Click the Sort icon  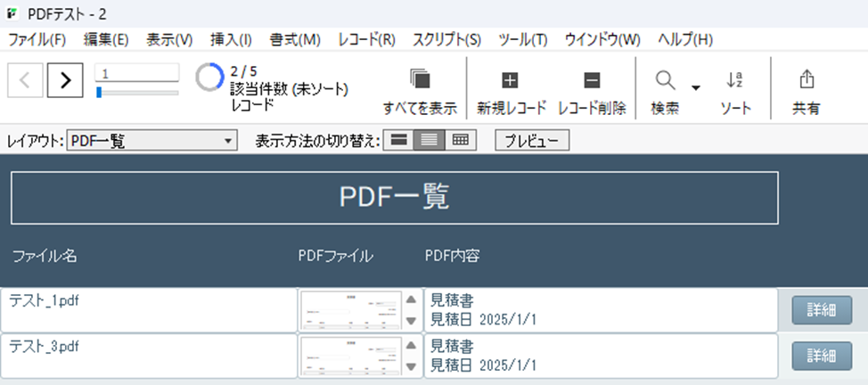735,80
